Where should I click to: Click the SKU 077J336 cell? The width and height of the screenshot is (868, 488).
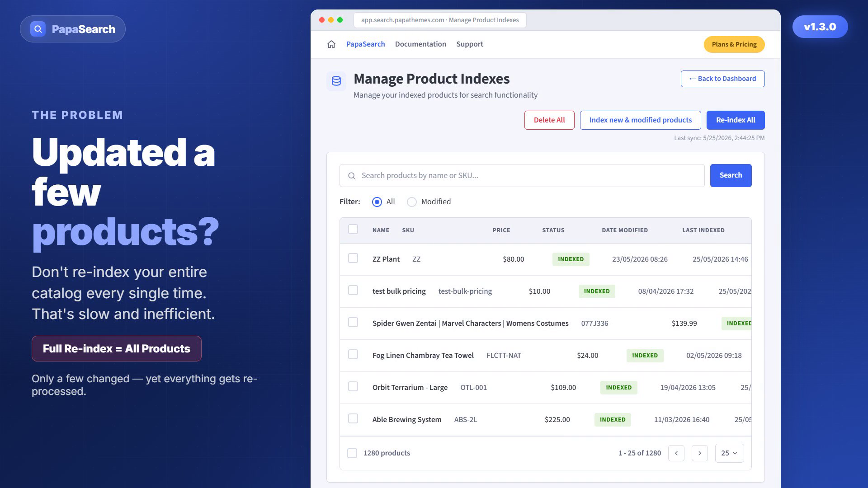click(x=594, y=324)
